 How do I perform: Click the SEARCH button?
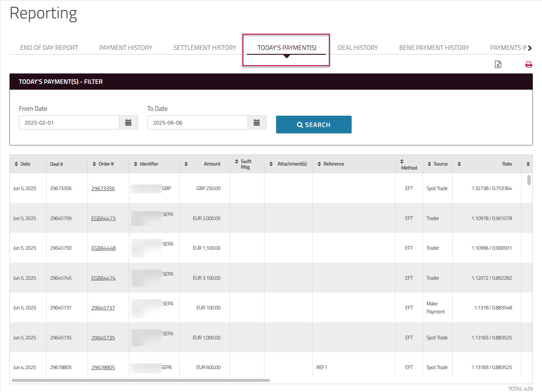tap(313, 125)
